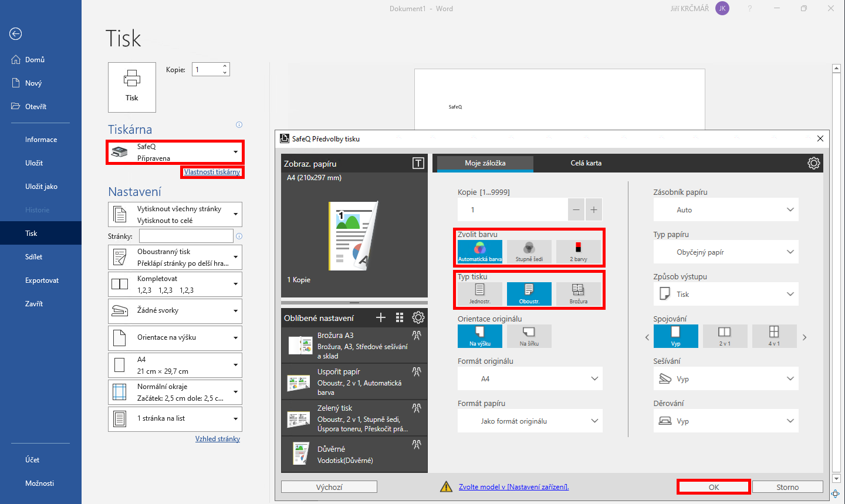
Task: Open Uložit jako in the sidebar
Action: (x=40, y=187)
